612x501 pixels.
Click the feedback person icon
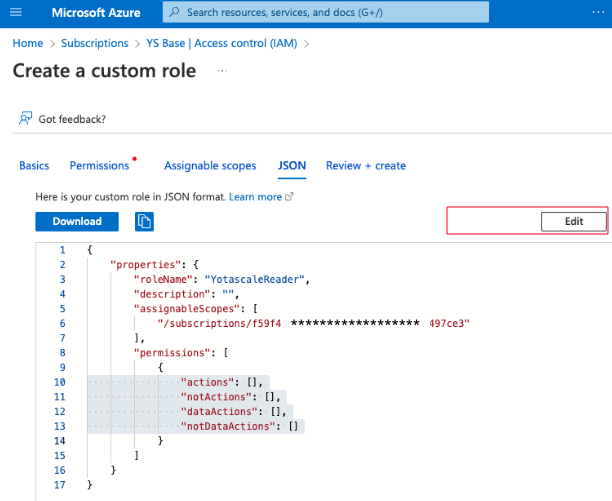pos(25,119)
